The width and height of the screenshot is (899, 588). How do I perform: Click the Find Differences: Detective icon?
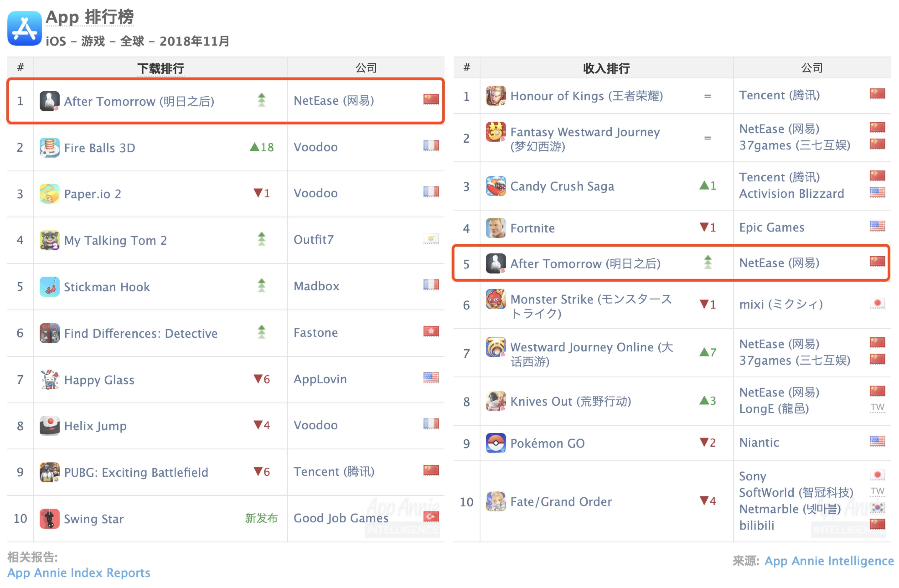(49, 333)
